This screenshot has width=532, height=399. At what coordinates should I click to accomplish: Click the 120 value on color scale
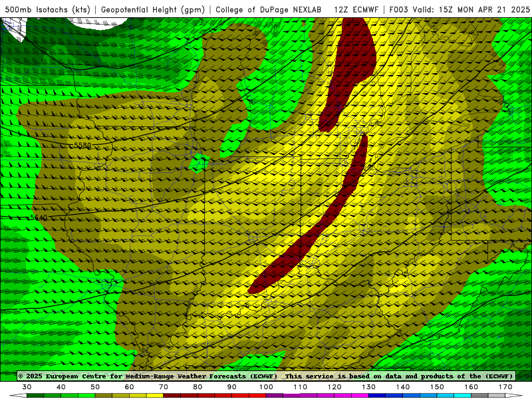point(334,387)
